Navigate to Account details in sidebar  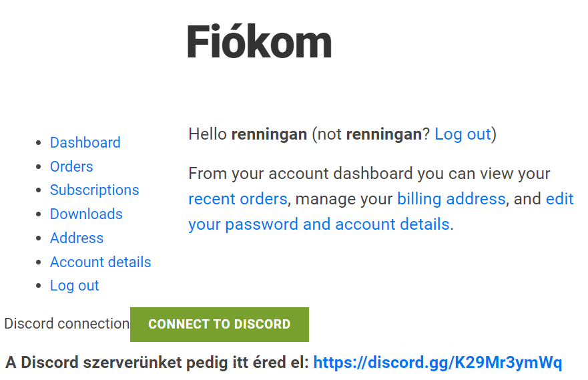(100, 262)
